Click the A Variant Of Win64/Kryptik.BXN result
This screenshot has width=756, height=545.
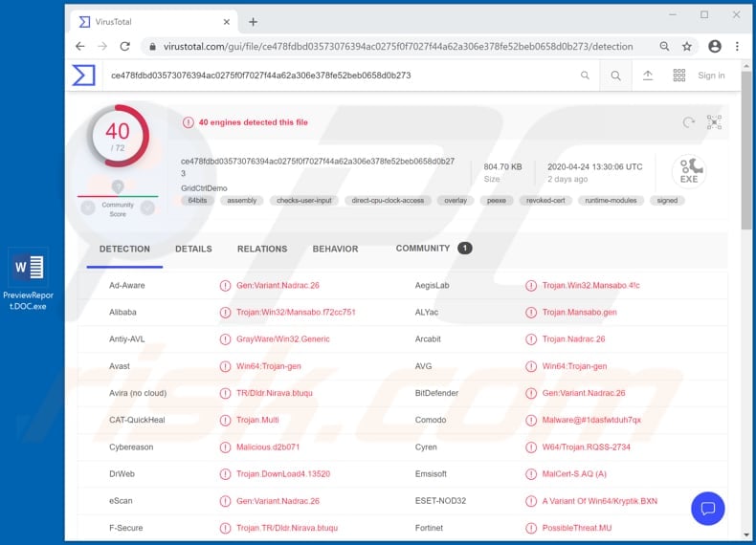(599, 501)
